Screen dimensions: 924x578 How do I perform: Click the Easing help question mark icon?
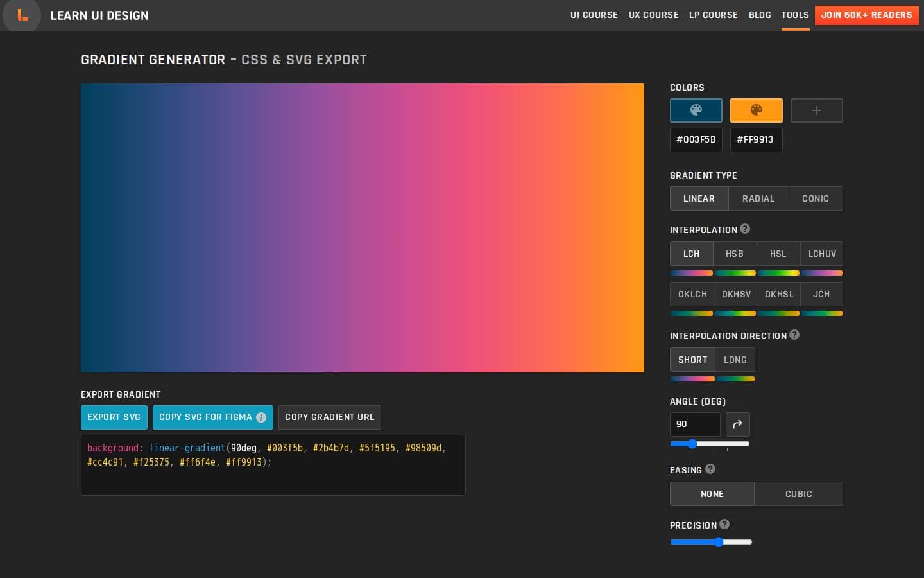pyautogui.click(x=710, y=469)
